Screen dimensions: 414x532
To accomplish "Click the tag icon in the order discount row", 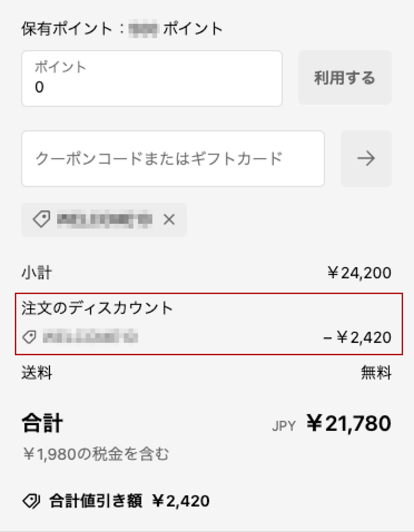I will pyautogui.click(x=29, y=337).
